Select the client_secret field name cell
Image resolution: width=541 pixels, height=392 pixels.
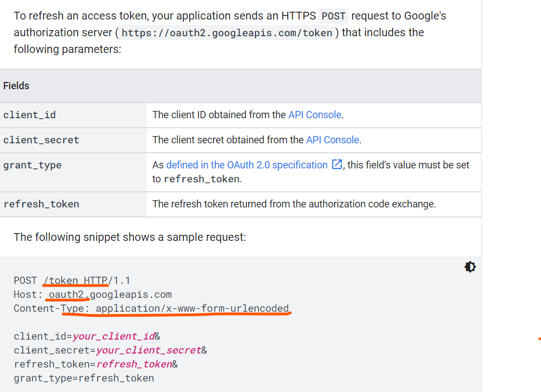(x=73, y=140)
